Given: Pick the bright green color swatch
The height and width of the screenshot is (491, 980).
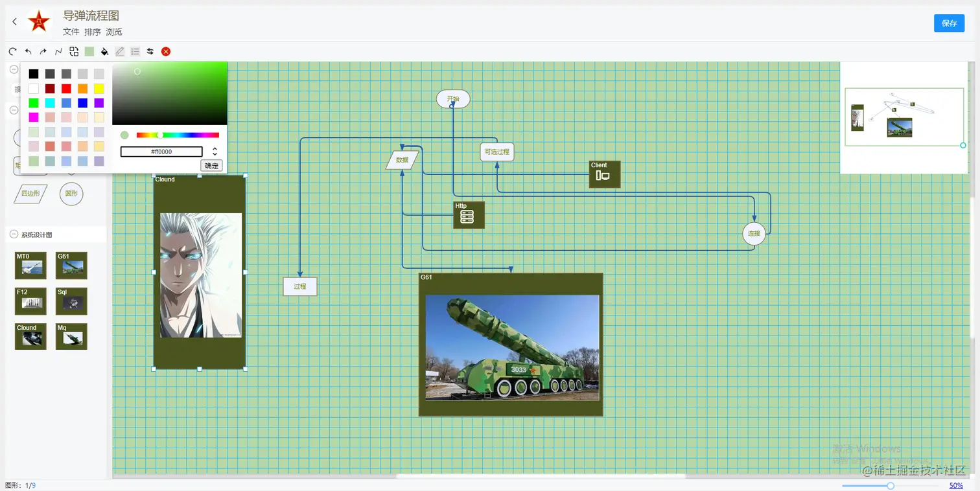Looking at the screenshot, I should [34, 103].
